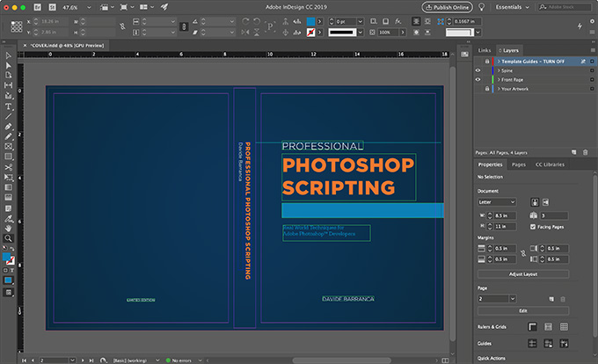
Task: Select the Pencil tool
Action: pos(8,136)
